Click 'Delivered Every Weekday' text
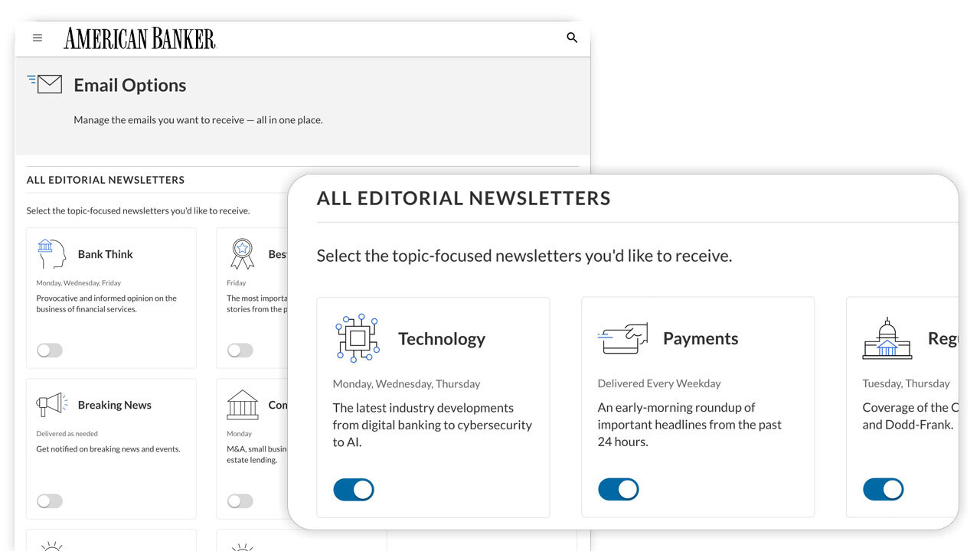The image size is (980, 551). [x=659, y=383]
